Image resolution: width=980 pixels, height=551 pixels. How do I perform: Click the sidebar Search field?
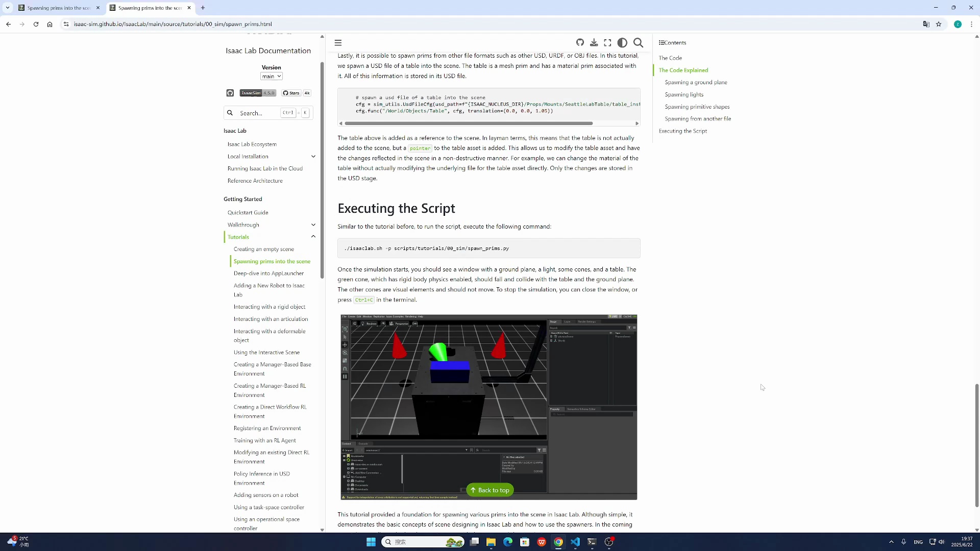268,113
